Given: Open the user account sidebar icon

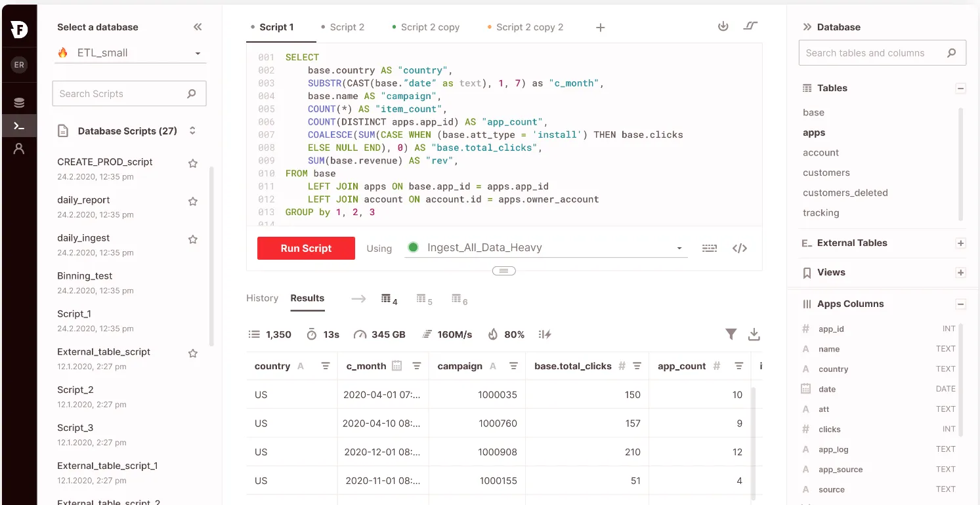Looking at the screenshot, I should click(x=19, y=149).
